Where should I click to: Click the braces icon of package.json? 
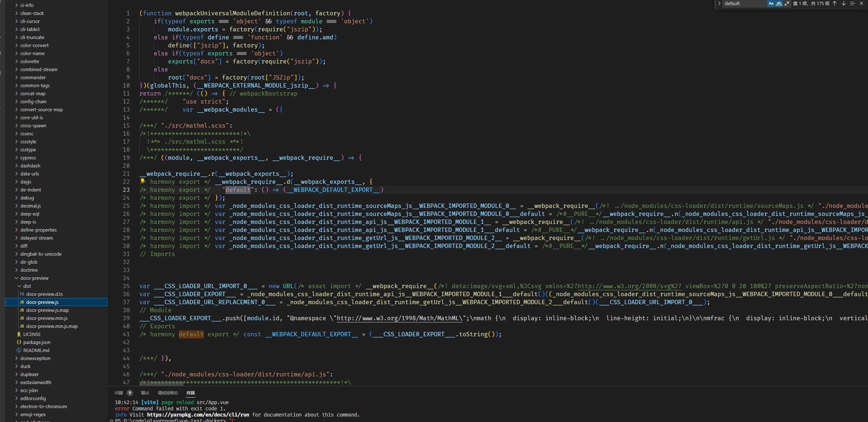coord(19,342)
